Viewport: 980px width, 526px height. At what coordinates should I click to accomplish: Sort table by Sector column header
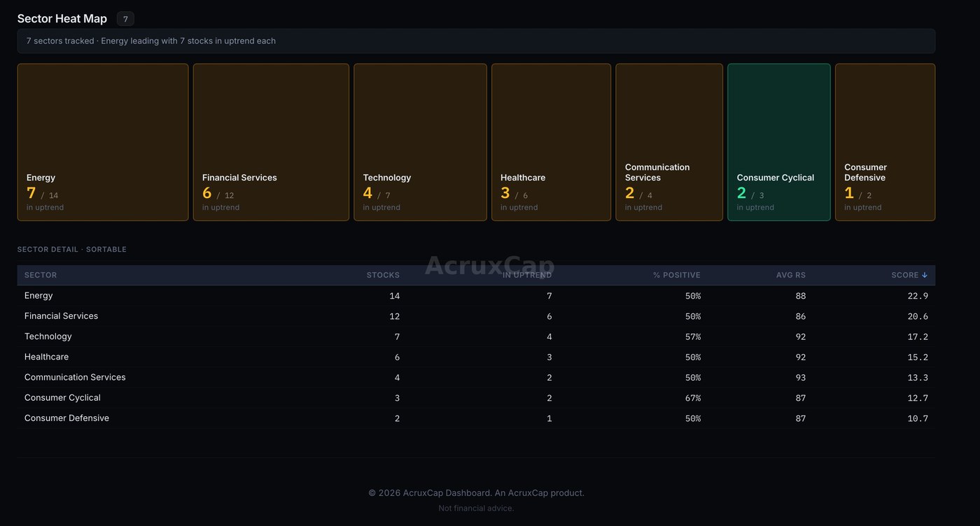pyautogui.click(x=41, y=275)
